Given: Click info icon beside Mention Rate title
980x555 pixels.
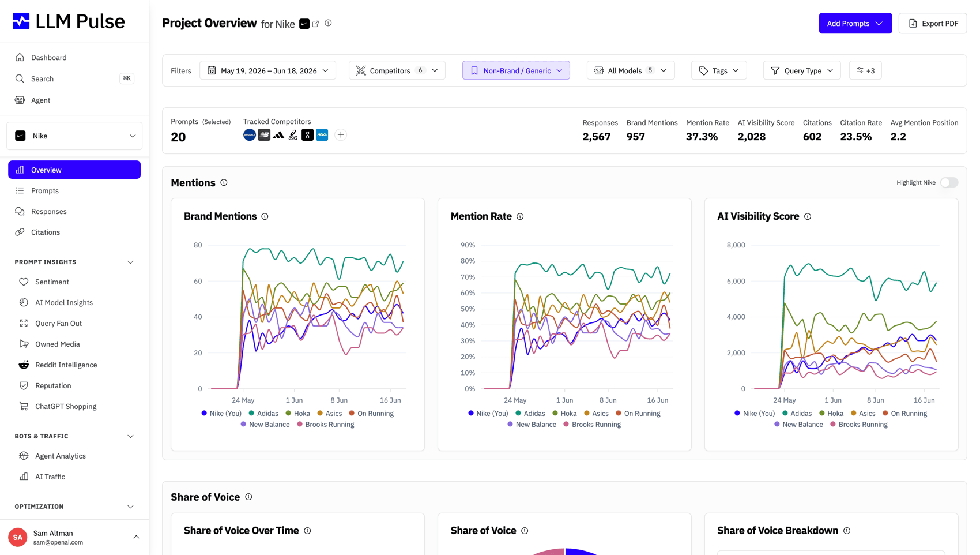Looking at the screenshot, I should [x=520, y=217].
